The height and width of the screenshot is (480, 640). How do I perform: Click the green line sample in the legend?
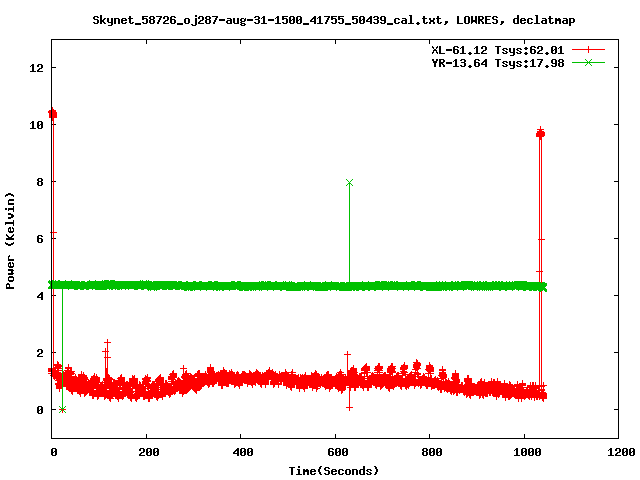[588, 62]
